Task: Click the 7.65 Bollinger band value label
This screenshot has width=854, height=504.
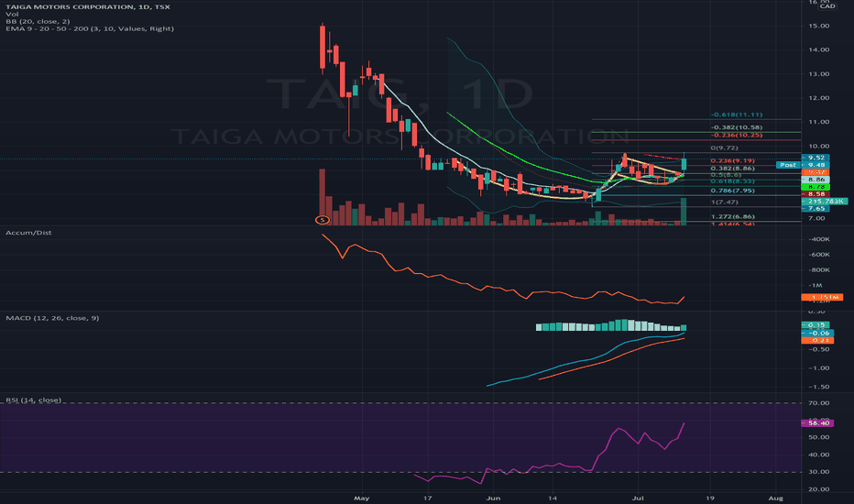Action: point(816,208)
